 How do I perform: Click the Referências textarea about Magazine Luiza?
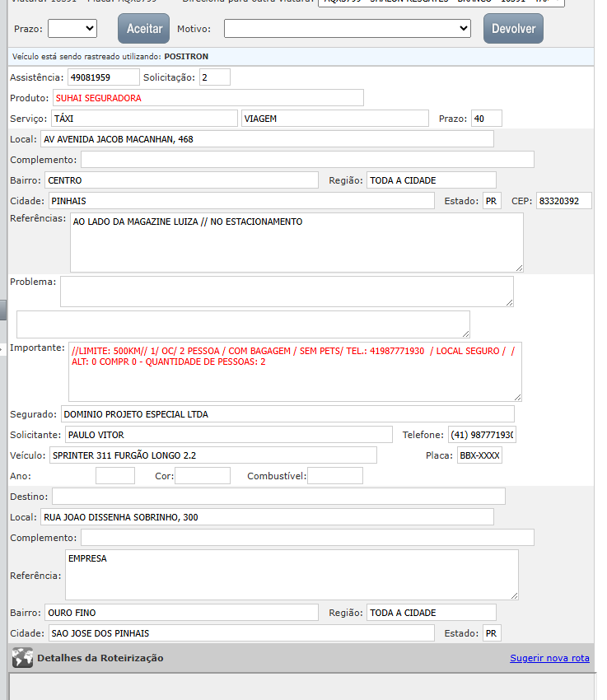click(296, 242)
